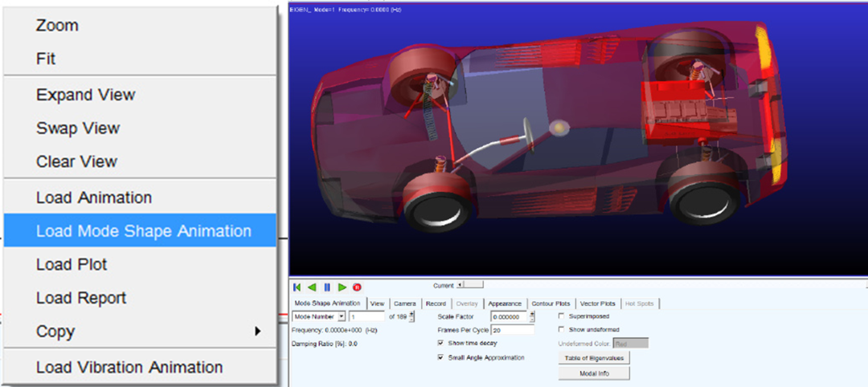Image resolution: width=868 pixels, height=387 pixels.
Task: Click the Modal Info button
Action: coord(594,373)
